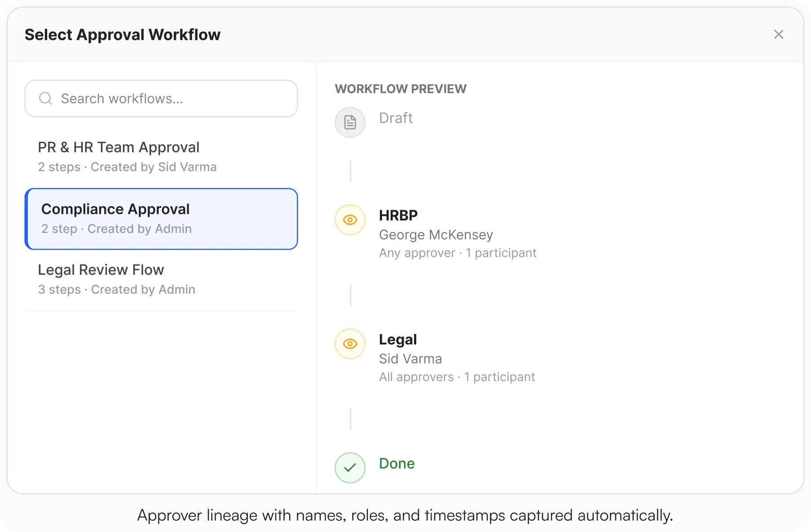
Task: Click '3 steps · Created by Admin' text
Action: click(x=116, y=290)
